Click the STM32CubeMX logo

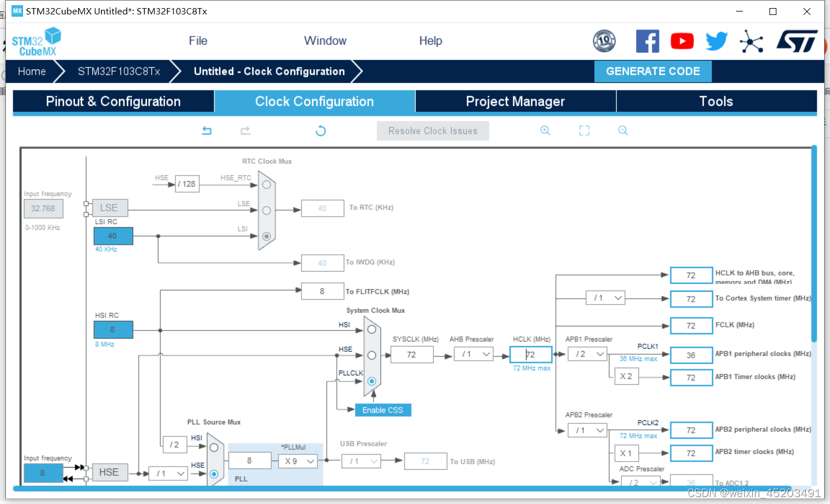[36, 41]
